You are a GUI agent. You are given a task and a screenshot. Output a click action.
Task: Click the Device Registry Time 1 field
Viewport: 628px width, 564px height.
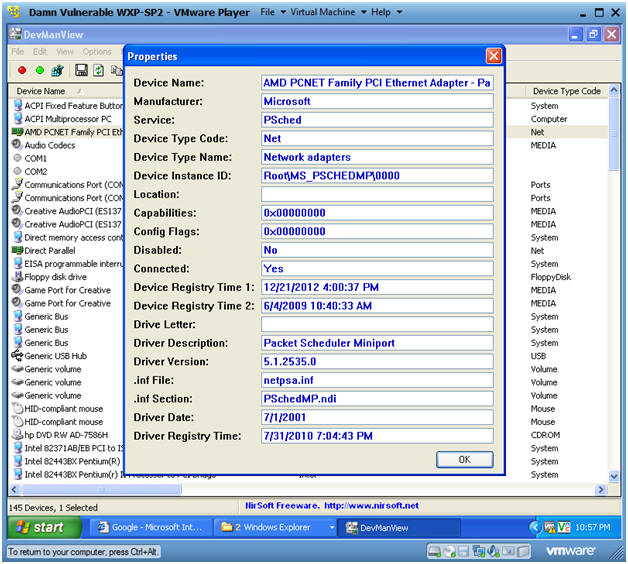point(377,287)
